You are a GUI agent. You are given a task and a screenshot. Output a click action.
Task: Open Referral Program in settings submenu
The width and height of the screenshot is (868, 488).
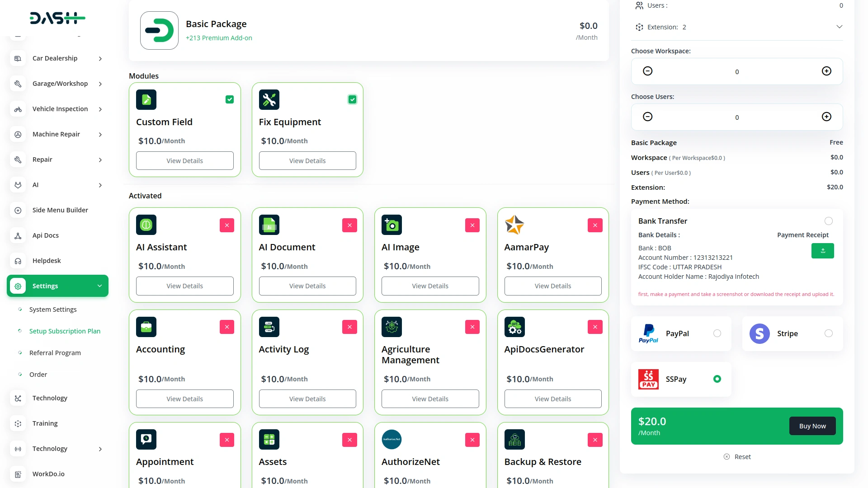(55, 353)
